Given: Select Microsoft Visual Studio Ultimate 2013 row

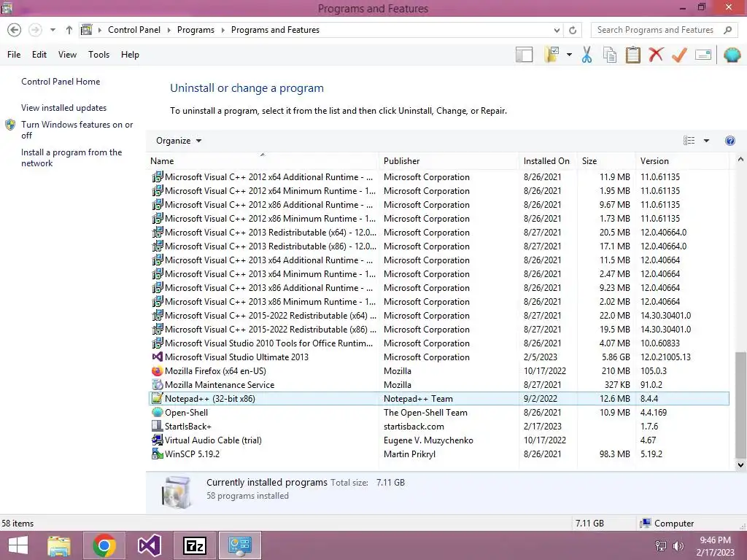Looking at the screenshot, I should point(438,357).
